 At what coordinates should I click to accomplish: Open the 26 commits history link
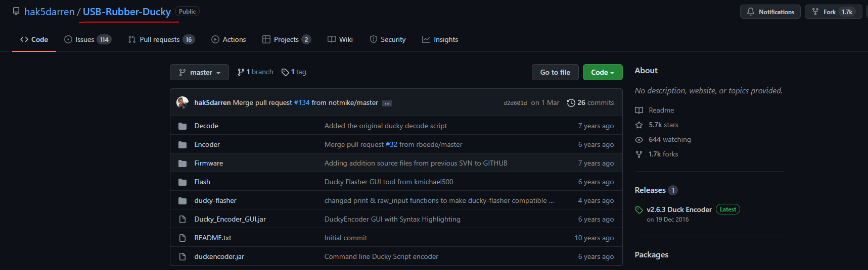click(x=590, y=102)
